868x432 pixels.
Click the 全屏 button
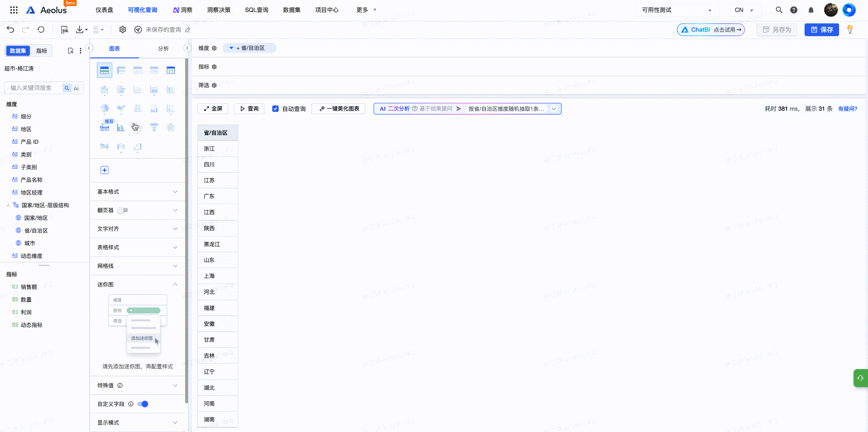point(213,109)
